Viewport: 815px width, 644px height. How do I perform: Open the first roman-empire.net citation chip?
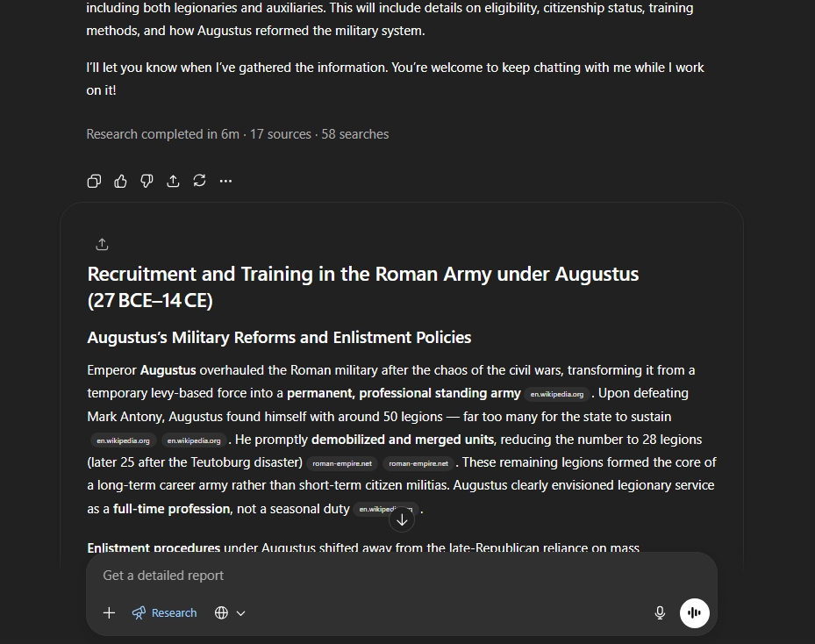point(342,463)
